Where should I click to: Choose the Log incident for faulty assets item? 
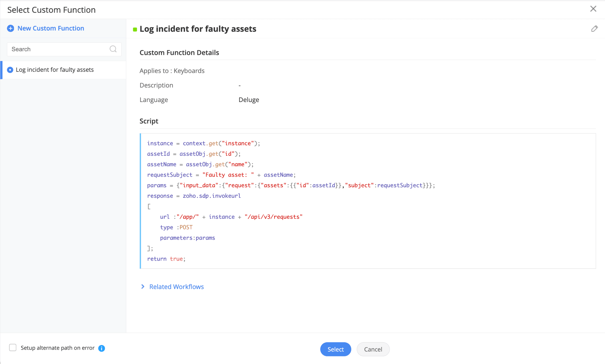tap(55, 70)
